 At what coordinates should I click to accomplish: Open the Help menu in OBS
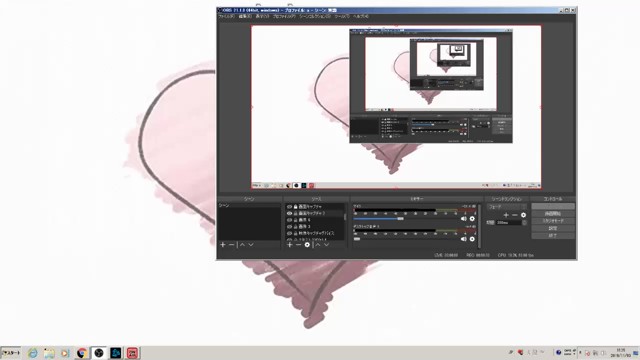pos(361,16)
